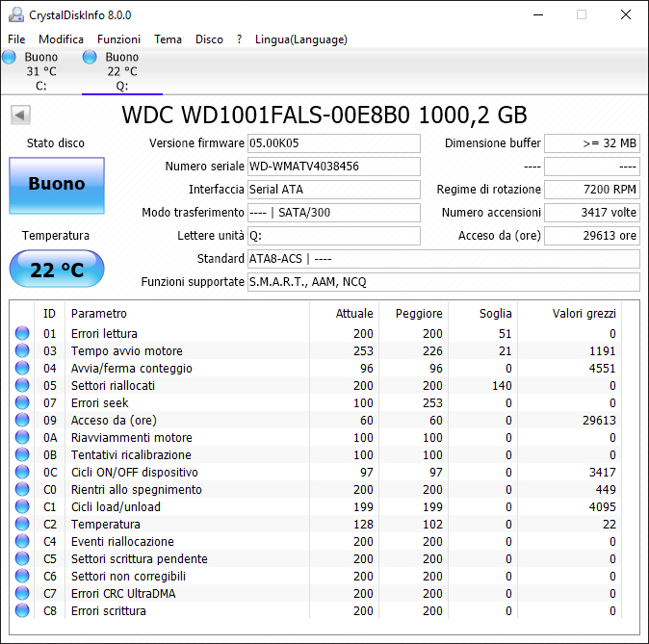Close the CrystalDiskInfo window
This screenshot has width=649, height=644.
click(x=626, y=14)
